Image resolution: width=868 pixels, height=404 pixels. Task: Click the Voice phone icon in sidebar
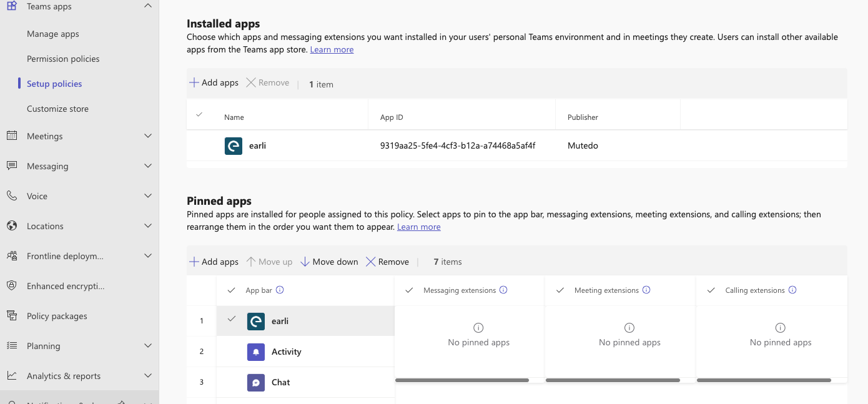tap(12, 196)
